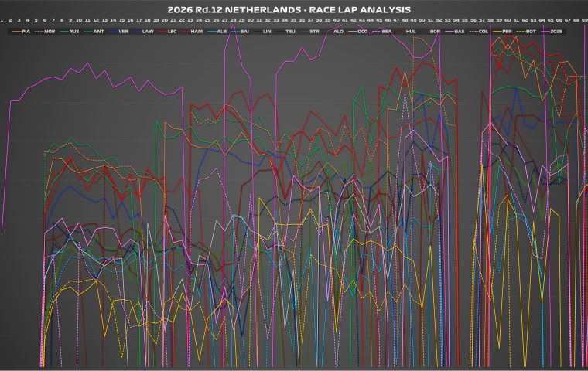Click the chart title 'NETHERLANDS - RACE LAP ANALYSIS'

[318, 10]
